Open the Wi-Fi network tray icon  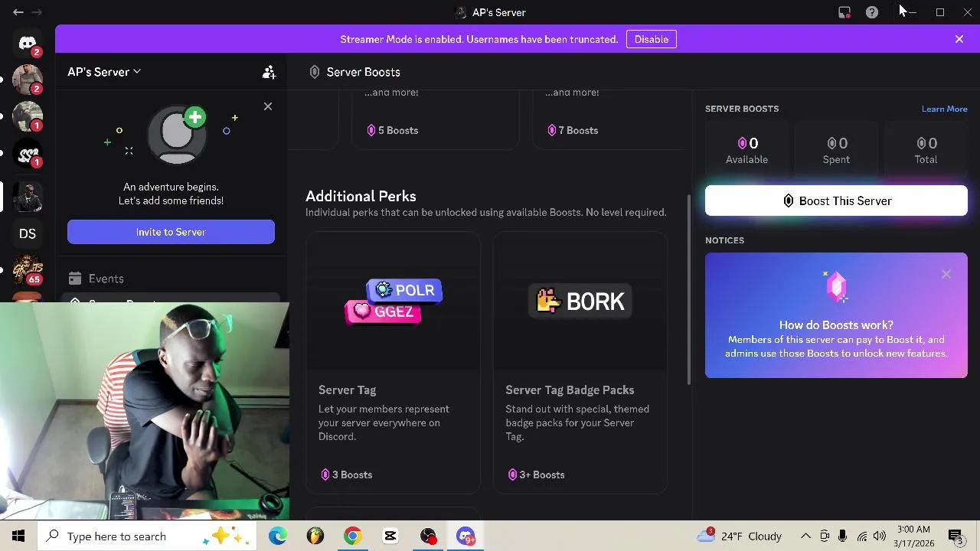coord(862,536)
